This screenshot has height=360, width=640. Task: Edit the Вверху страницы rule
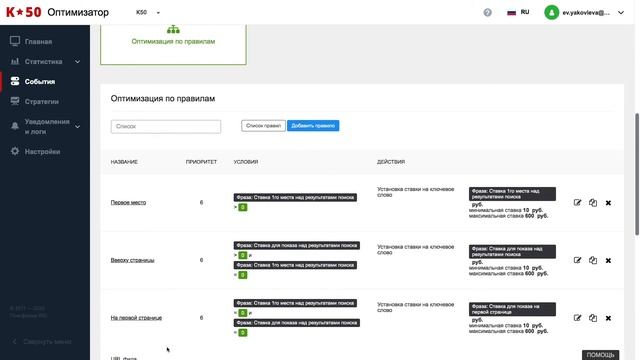pyautogui.click(x=577, y=260)
